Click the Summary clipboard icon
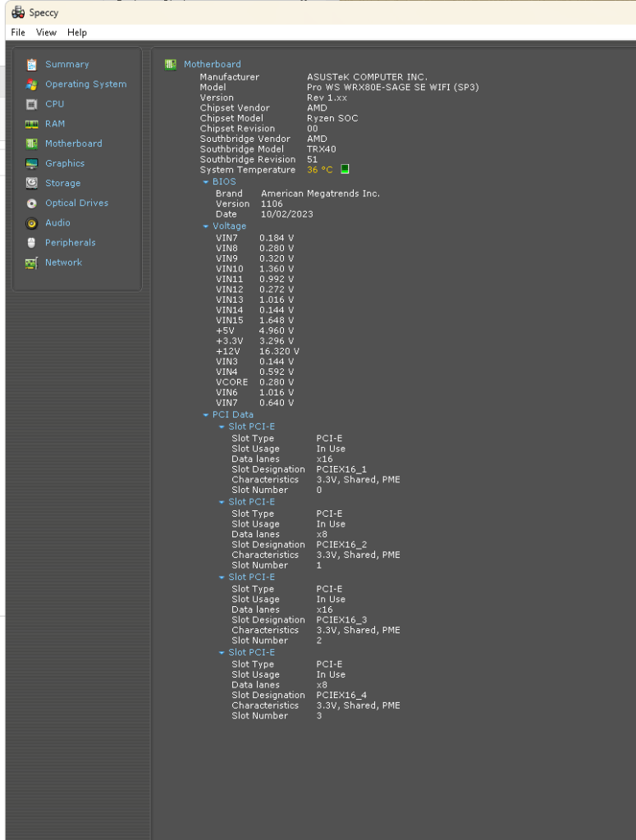This screenshot has height=840, width=636. point(32,64)
